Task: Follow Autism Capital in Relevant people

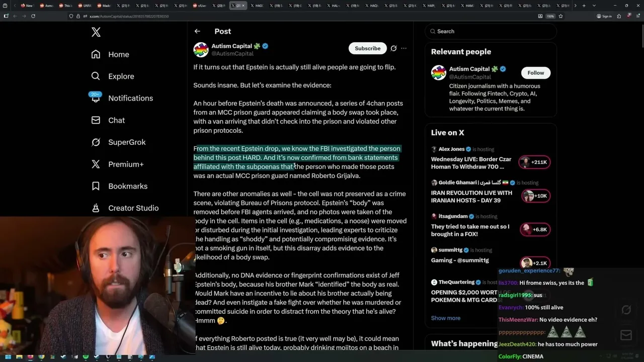Action: pos(536,73)
